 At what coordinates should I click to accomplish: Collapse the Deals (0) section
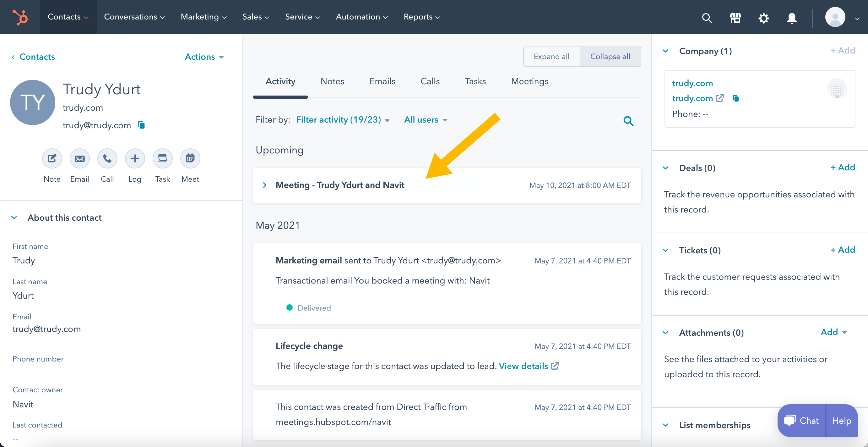[665, 168]
